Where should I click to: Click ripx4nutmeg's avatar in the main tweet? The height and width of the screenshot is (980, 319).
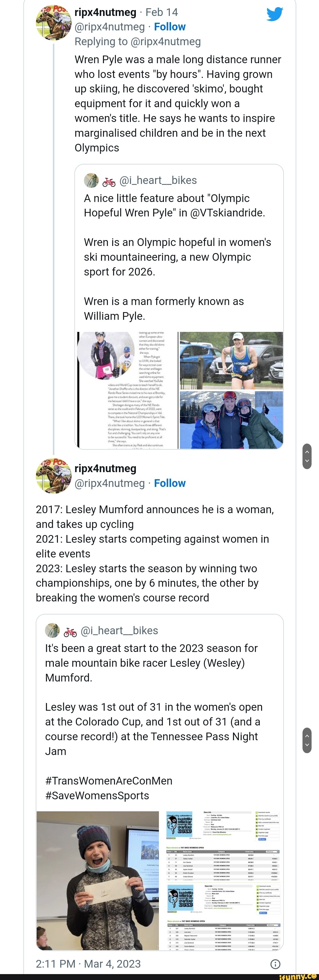point(53,476)
